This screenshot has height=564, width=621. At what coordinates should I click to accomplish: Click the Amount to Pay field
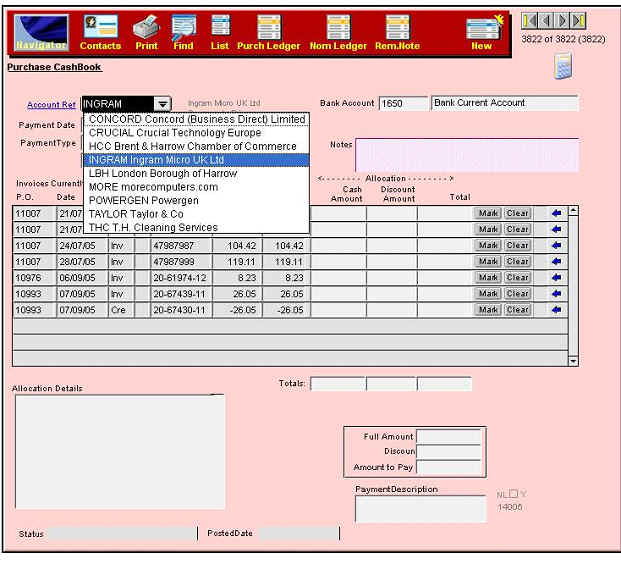449,467
